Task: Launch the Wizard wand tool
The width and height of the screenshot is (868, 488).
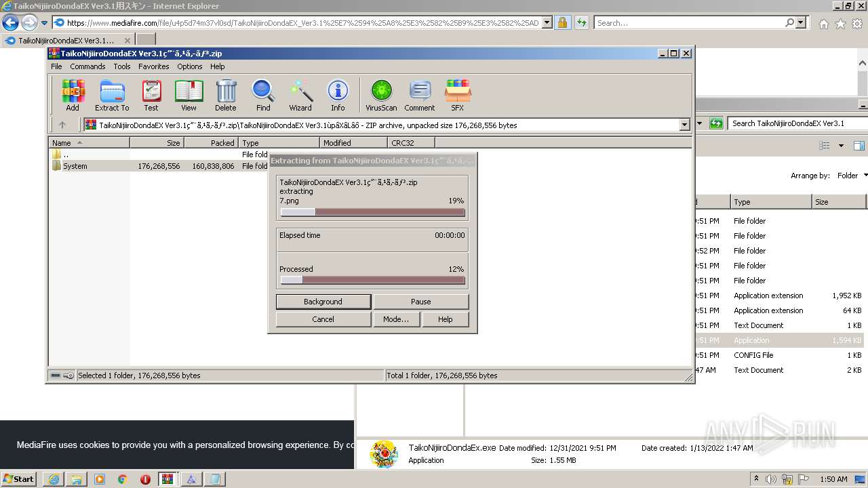Action: [300, 95]
